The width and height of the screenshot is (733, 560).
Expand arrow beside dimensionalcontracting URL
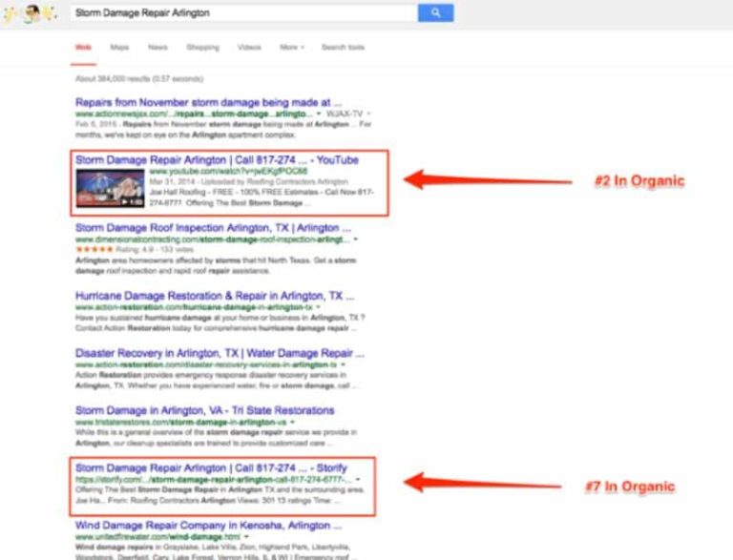coord(356,239)
